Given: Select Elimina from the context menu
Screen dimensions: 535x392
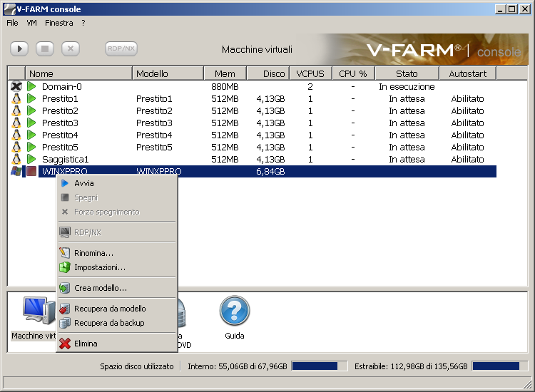Looking at the screenshot, I should (117, 344).
